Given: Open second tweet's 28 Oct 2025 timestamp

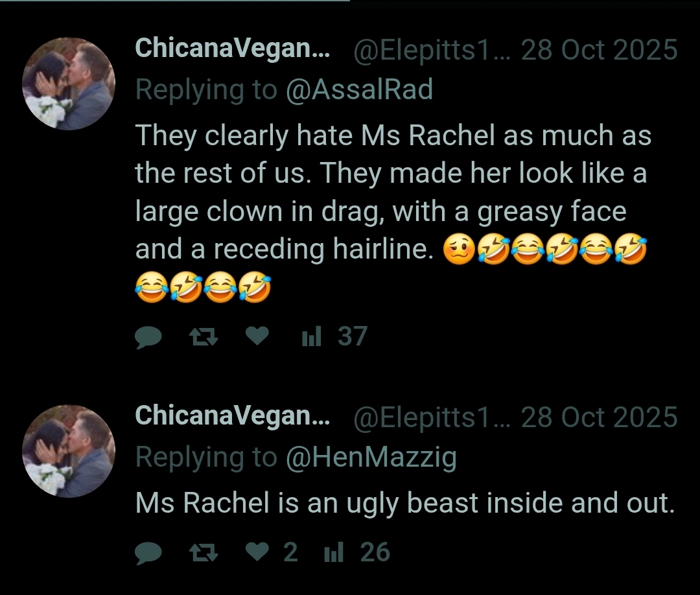Looking at the screenshot, I should (600, 417).
